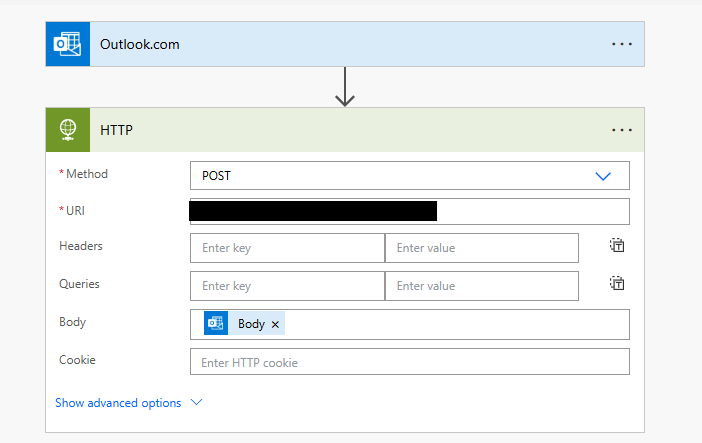Click the Queries Enter value field
702x443 pixels.
pyautogui.click(x=482, y=286)
